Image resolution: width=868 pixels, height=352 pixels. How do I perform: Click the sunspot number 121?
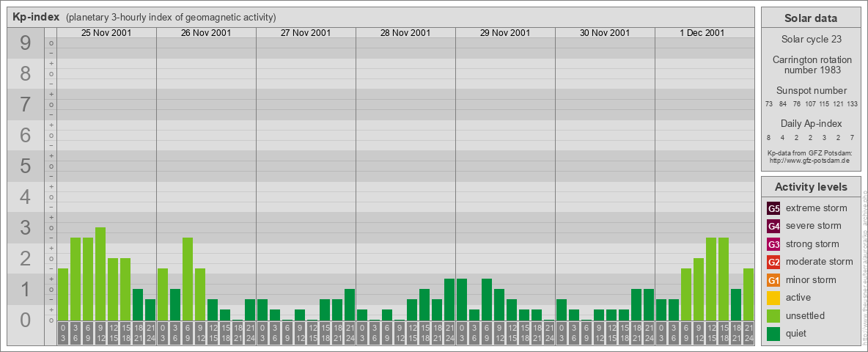[839, 104]
